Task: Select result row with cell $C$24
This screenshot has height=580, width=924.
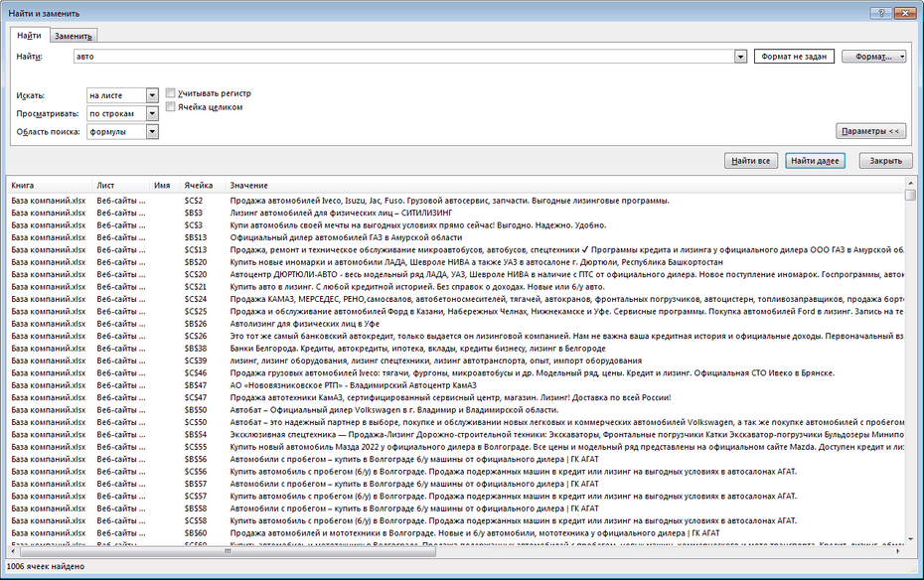Action: (x=456, y=300)
